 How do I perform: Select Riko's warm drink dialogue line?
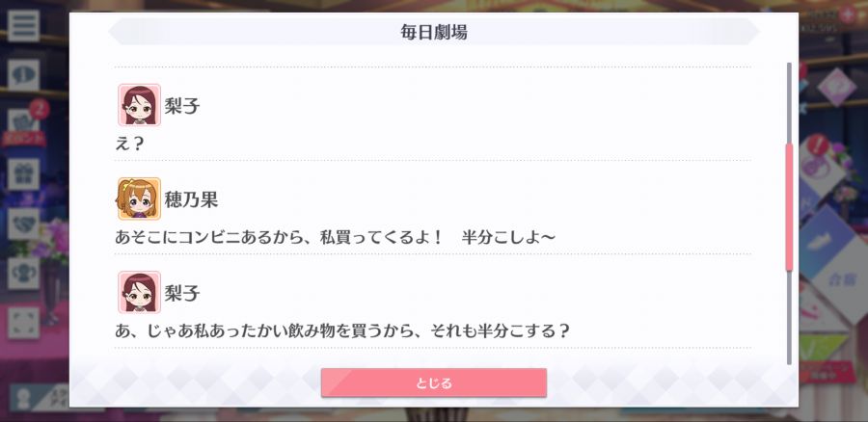click(342, 330)
